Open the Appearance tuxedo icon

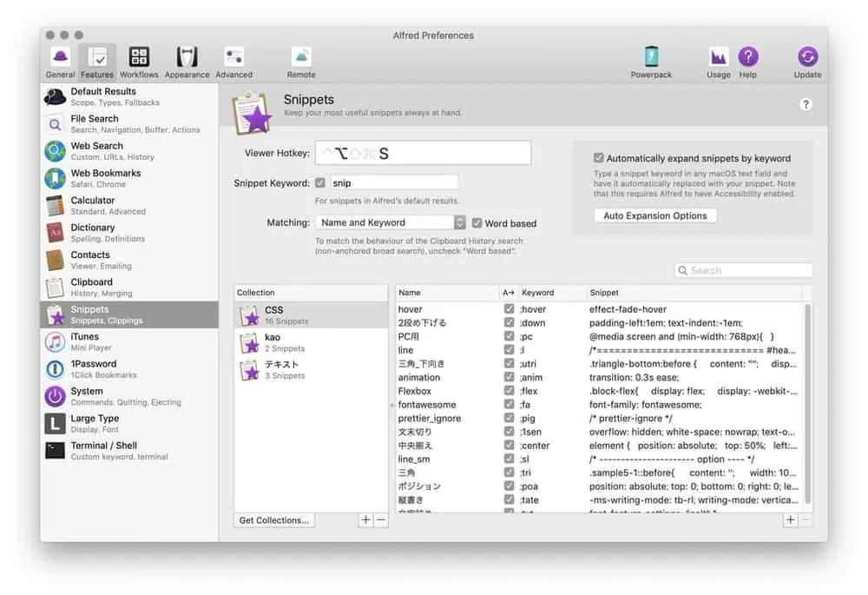[187, 59]
